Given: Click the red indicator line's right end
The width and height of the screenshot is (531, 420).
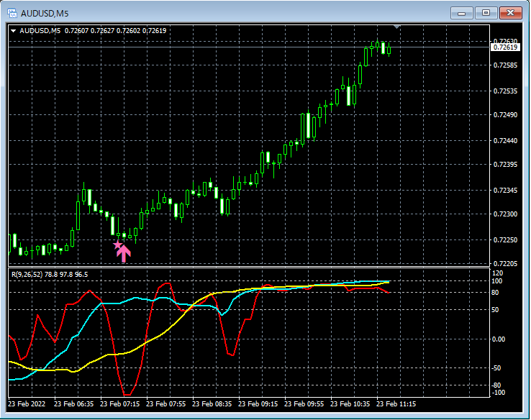Looking at the screenshot, I should click(387, 292).
